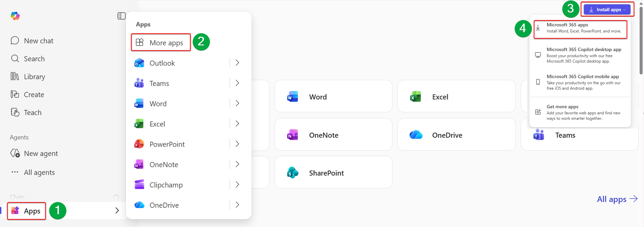
Task: Click the page vertical scrollbar
Action: tap(641, 41)
